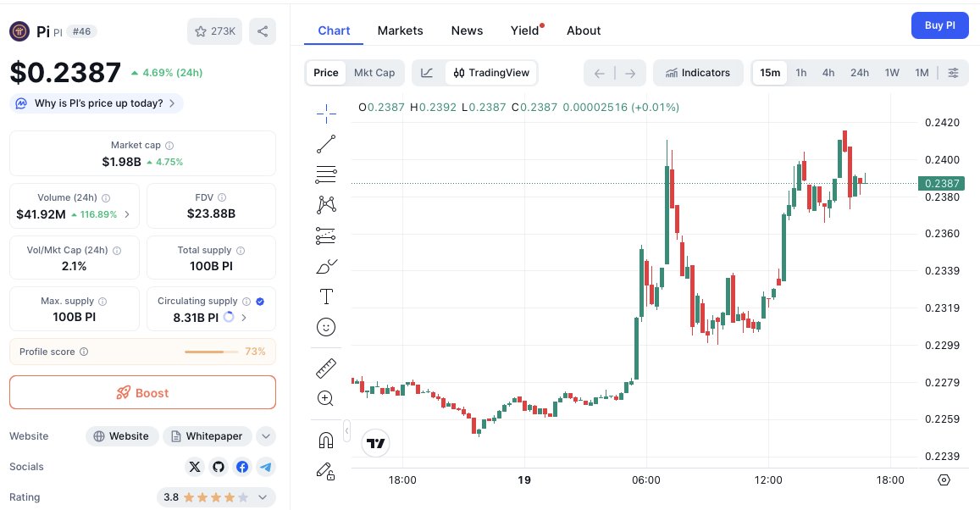Screen dimensions: 980x510
Task: Expand Circulating supply details
Action: point(245,319)
